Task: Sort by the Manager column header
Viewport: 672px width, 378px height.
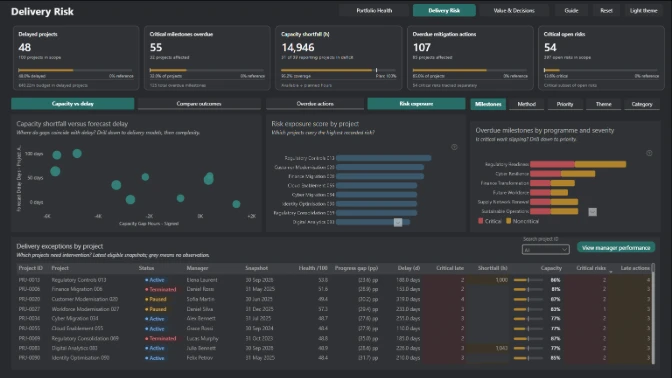Action: pos(197,268)
